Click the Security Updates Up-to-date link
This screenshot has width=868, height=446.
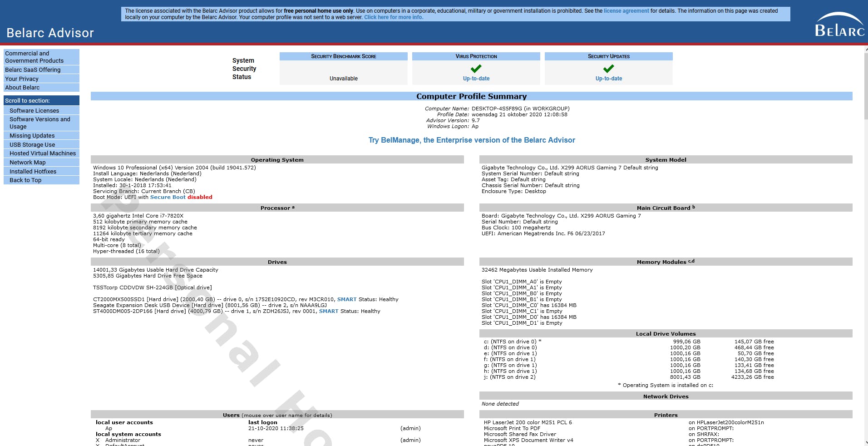click(x=609, y=79)
